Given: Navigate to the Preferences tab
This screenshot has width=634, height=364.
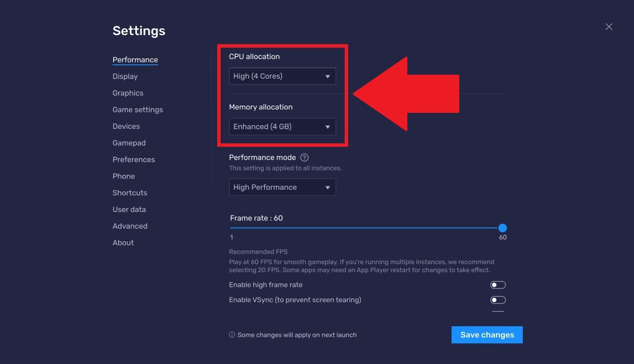Looking at the screenshot, I should tap(133, 160).
